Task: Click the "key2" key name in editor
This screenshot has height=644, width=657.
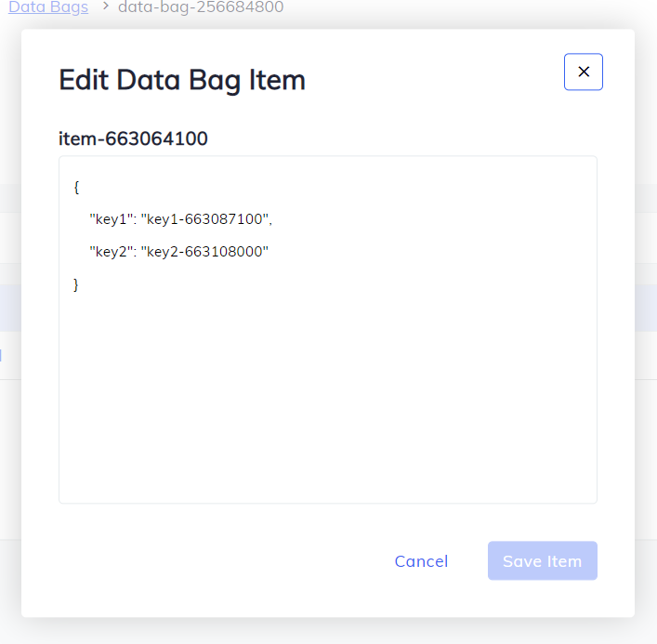Action: click(x=111, y=252)
